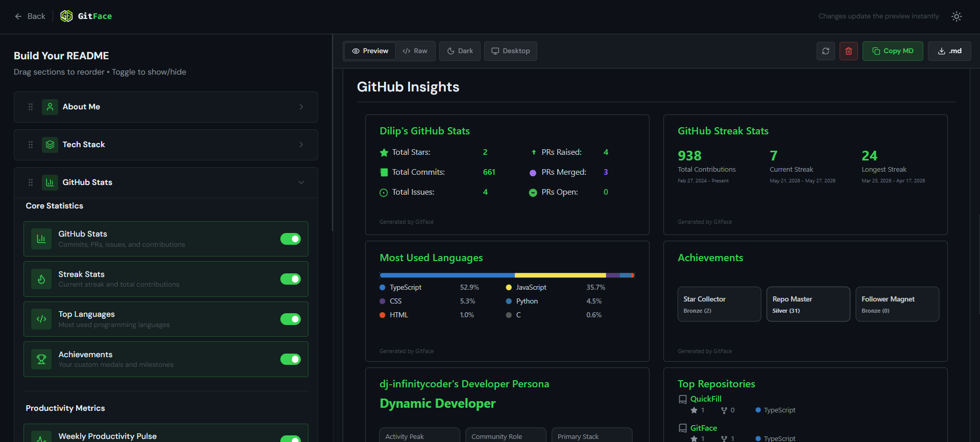
Task: Expand the About Me section chevron
Action: tap(301, 107)
